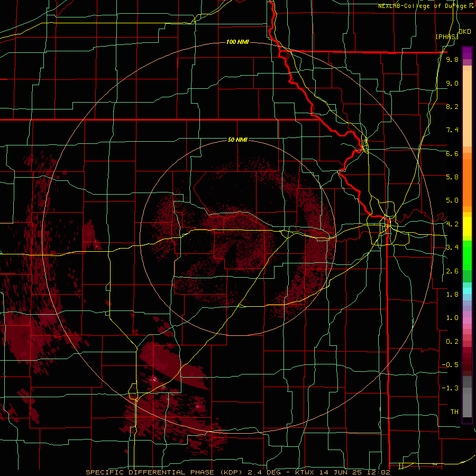Select the 5.8 scale label
This screenshot has width=476, height=476.
[452, 177]
